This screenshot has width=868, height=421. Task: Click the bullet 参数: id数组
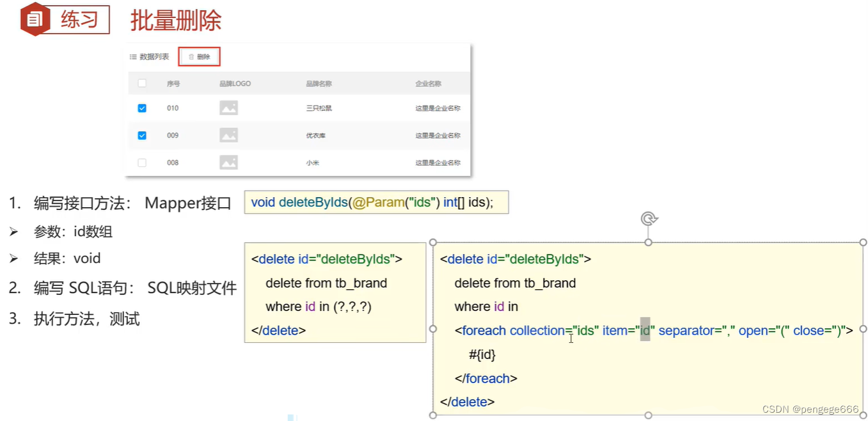(x=73, y=232)
